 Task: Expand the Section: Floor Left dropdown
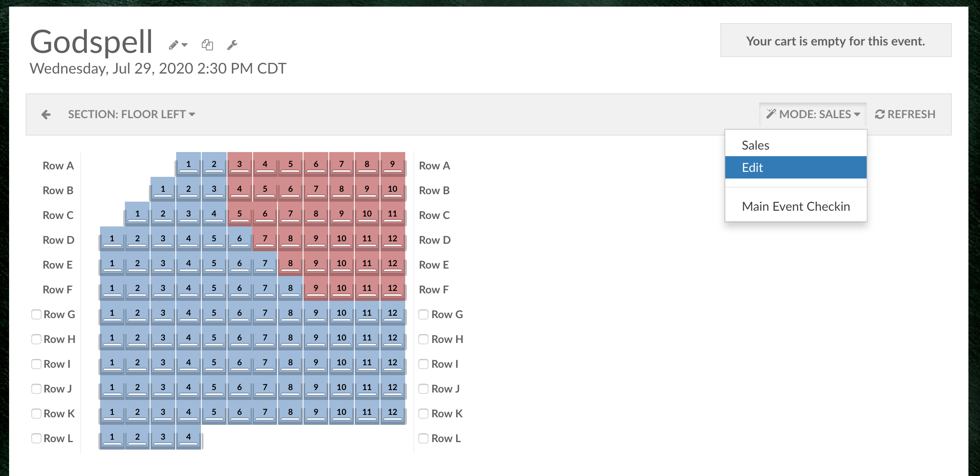click(x=131, y=114)
